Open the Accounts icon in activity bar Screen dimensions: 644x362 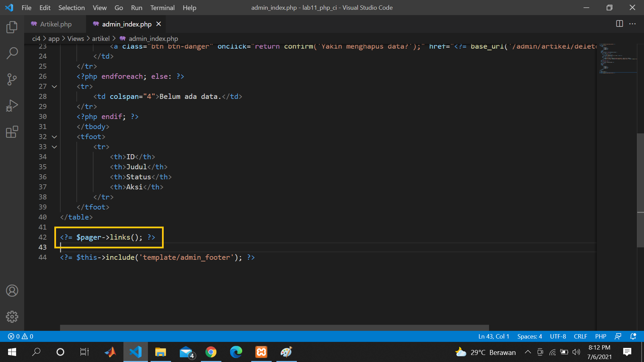pos(12,291)
